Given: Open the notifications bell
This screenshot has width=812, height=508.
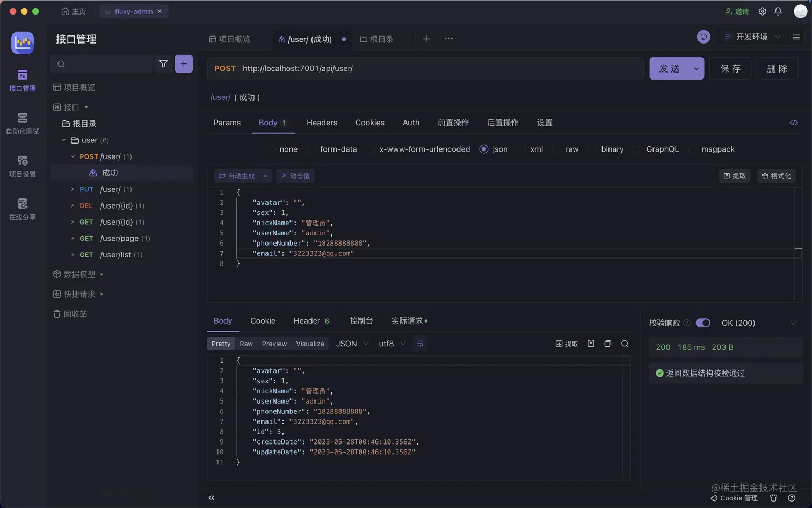Looking at the screenshot, I should [778, 11].
